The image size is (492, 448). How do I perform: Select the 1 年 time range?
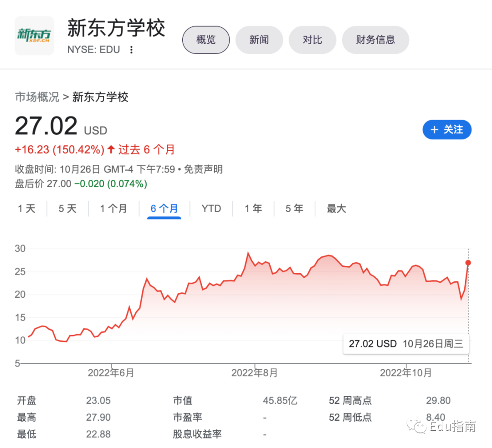click(x=253, y=209)
